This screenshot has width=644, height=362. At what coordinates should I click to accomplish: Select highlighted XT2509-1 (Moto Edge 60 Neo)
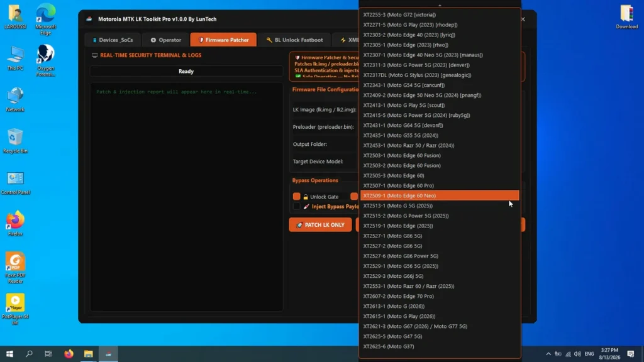440,196
